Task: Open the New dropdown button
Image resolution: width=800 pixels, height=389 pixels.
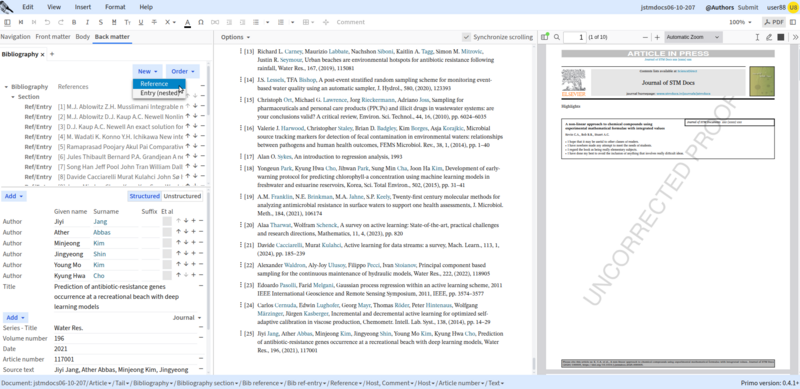Action: click(148, 71)
